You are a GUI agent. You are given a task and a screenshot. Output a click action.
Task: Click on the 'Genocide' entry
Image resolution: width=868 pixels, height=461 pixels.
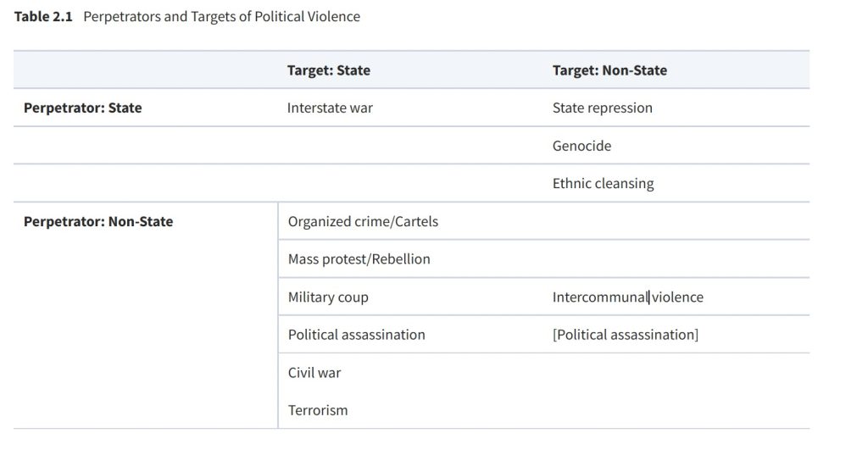(x=581, y=146)
